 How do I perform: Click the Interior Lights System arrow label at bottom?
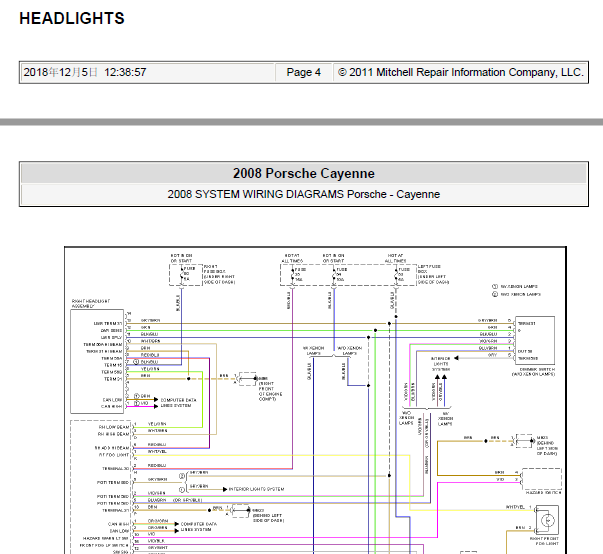click(x=256, y=489)
